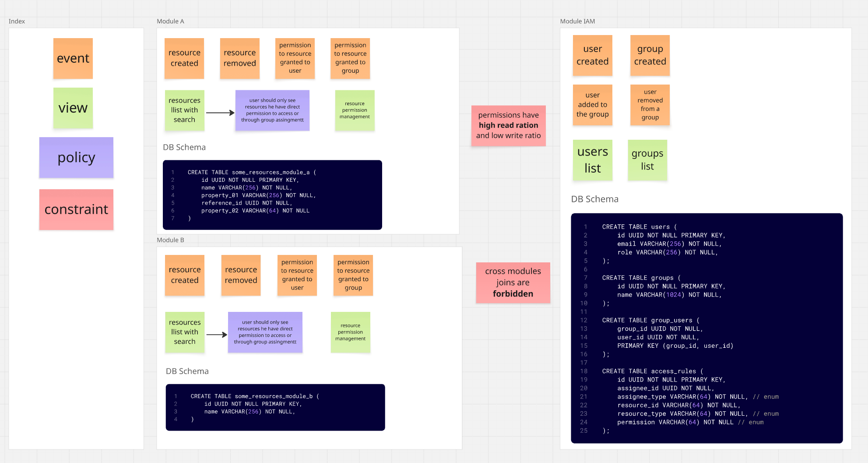The image size is (868, 463).
Task: Select the "policy" sticky note
Action: (76, 157)
